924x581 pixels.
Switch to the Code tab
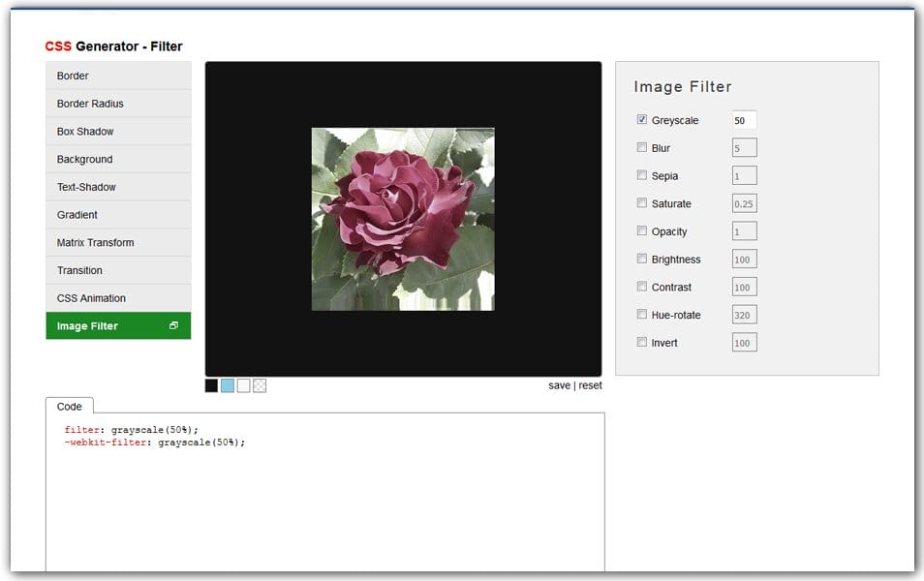[69, 406]
